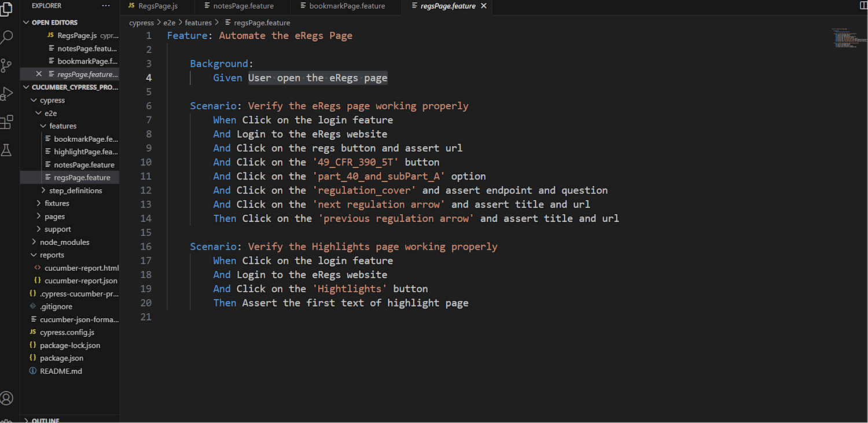The image size is (868, 423).
Task: Click the '49_CFR_390_5T' string
Action: pyautogui.click(x=355, y=162)
